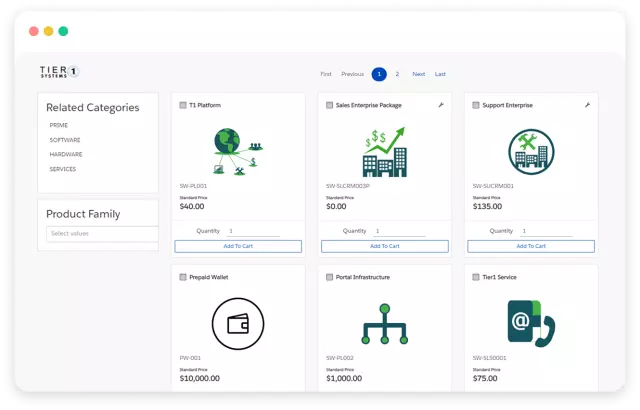Click the Next pagination link
Screen dimensions: 640x410
pos(418,74)
